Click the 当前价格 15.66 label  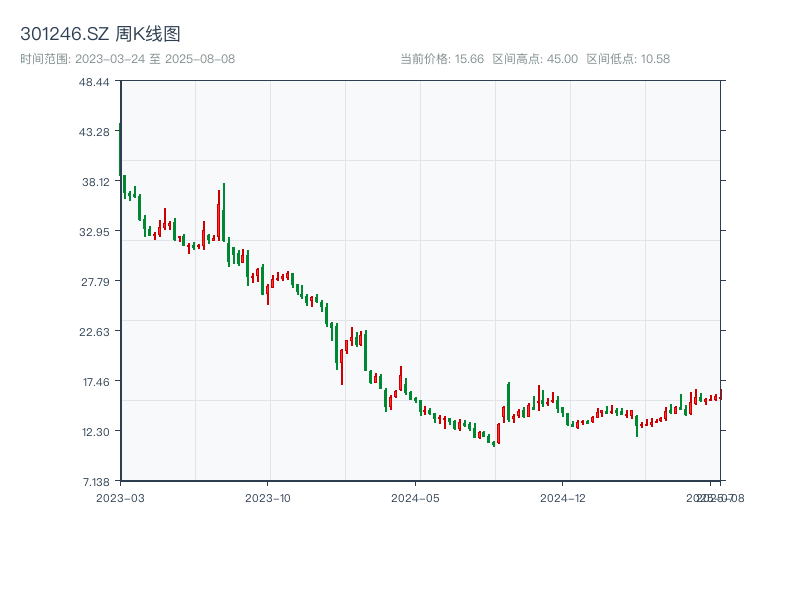point(442,59)
